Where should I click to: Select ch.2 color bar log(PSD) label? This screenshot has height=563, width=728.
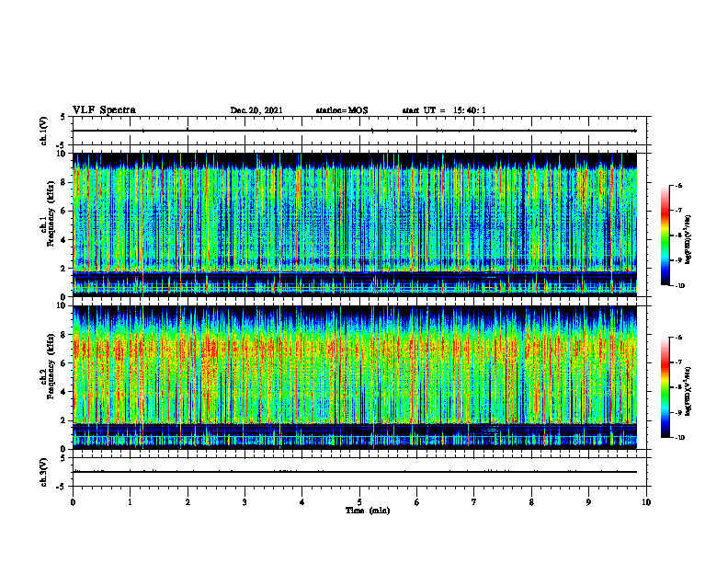tap(688, 391)
